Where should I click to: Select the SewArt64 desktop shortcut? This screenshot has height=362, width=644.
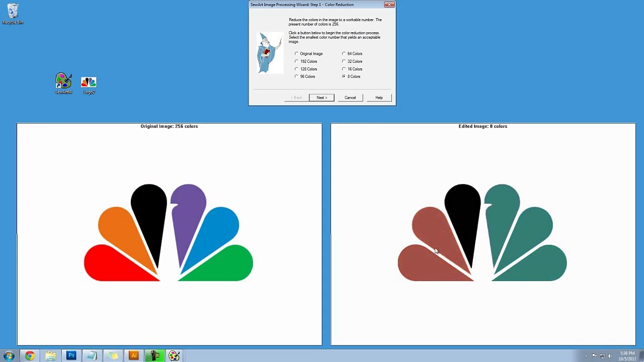tap(63, 83)
